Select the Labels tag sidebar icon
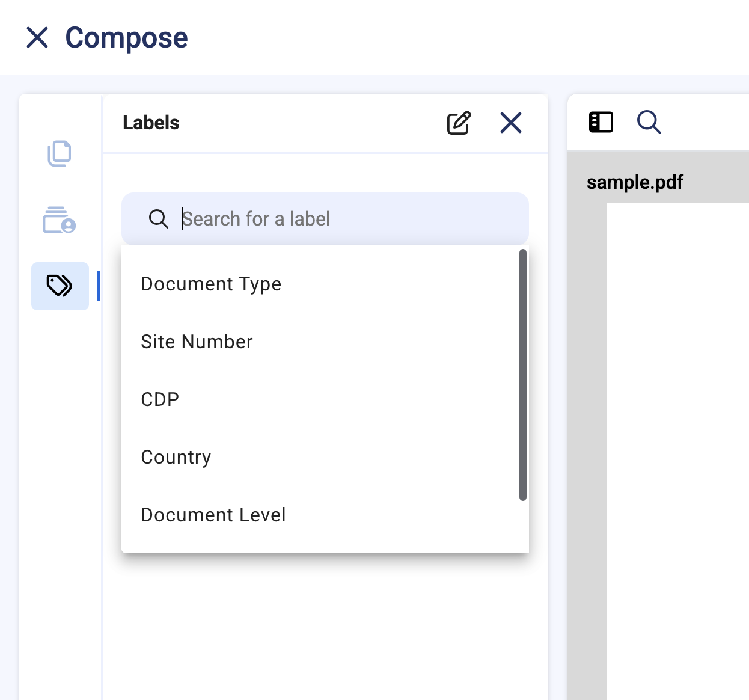Image resolution: width=749 pixels, height=700 pixels. click(60, 286)
